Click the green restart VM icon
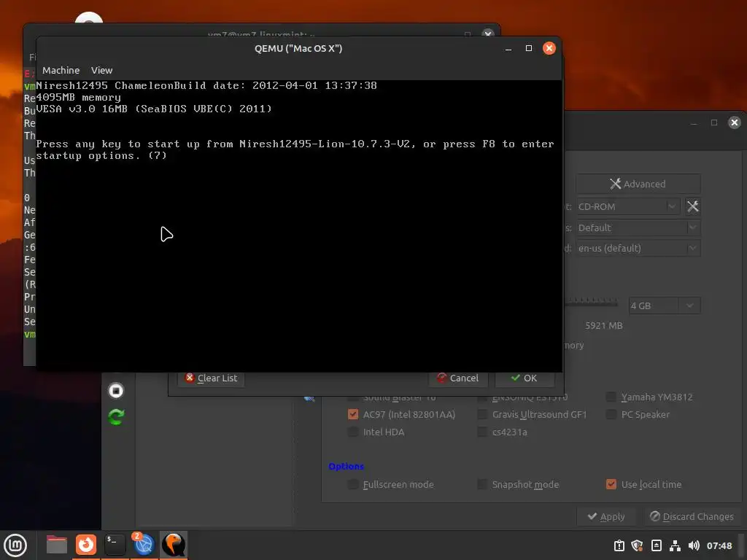Viewport: 747px width, 560px height. point(116,417)
